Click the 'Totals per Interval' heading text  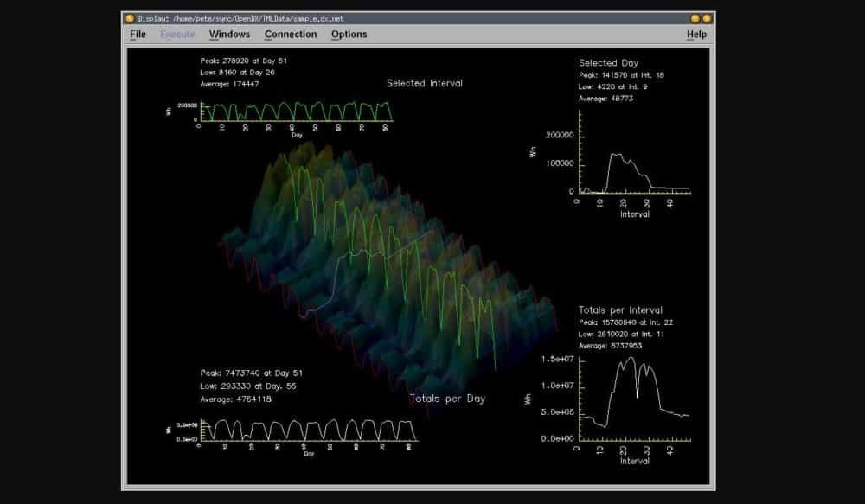(620, 310)
